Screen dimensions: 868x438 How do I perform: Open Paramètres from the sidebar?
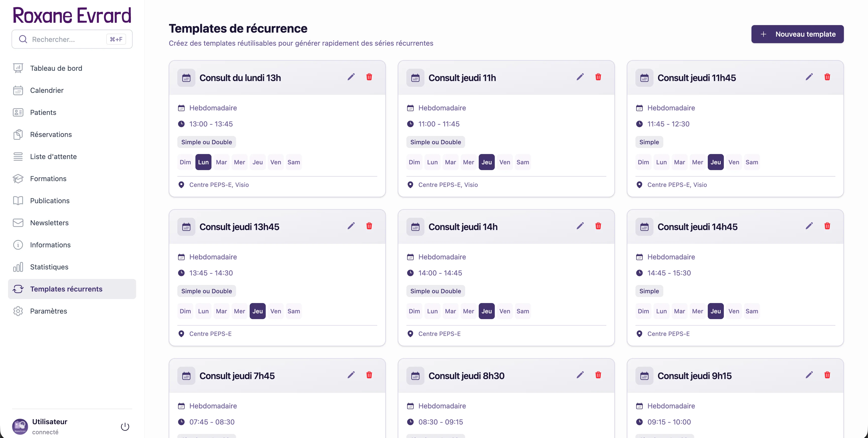click(x=48, y=311)
